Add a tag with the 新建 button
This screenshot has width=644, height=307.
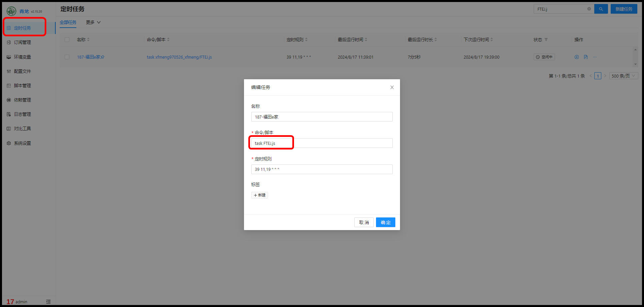pyautogui.click(x=260, y=195)
